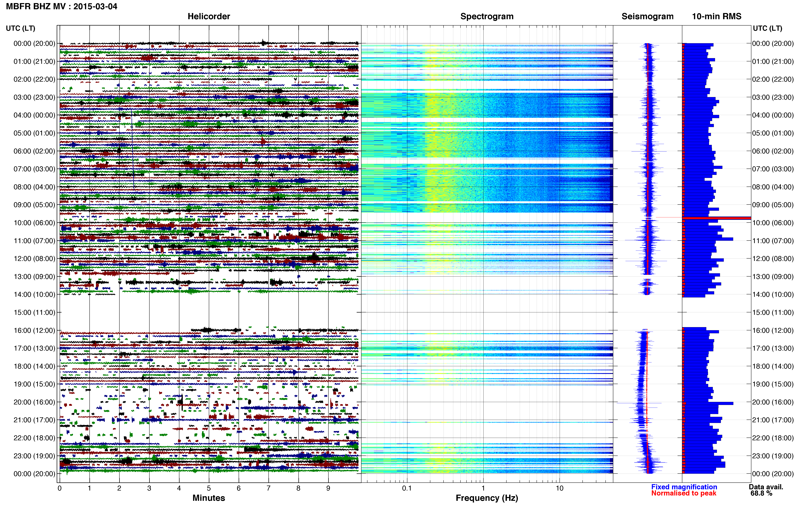Click the left "UTC (LT)" axis label
Screen dimensions: 812x508
click(x=21, y=28)
